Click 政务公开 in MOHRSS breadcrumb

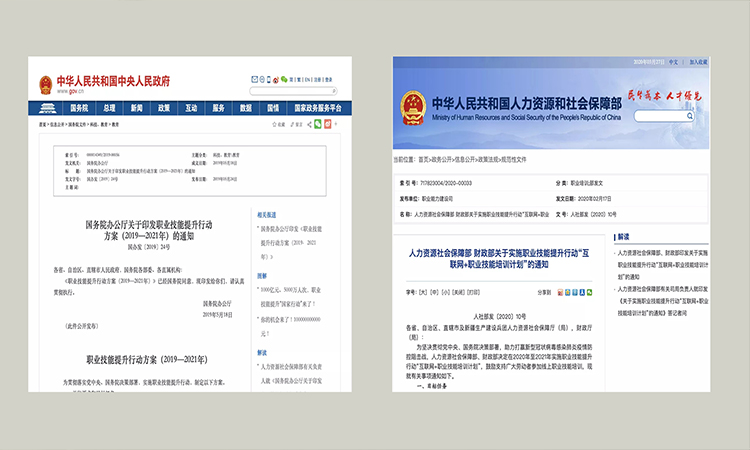point(441,160)
